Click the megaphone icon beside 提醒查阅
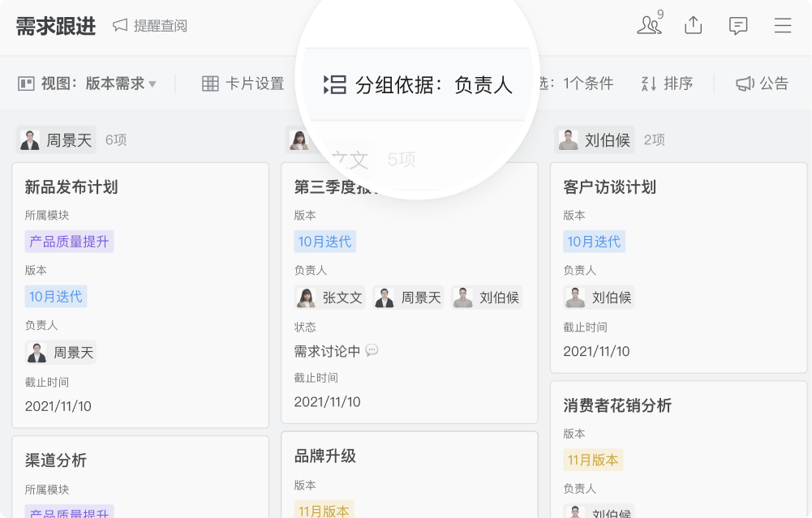 [120, 25]
